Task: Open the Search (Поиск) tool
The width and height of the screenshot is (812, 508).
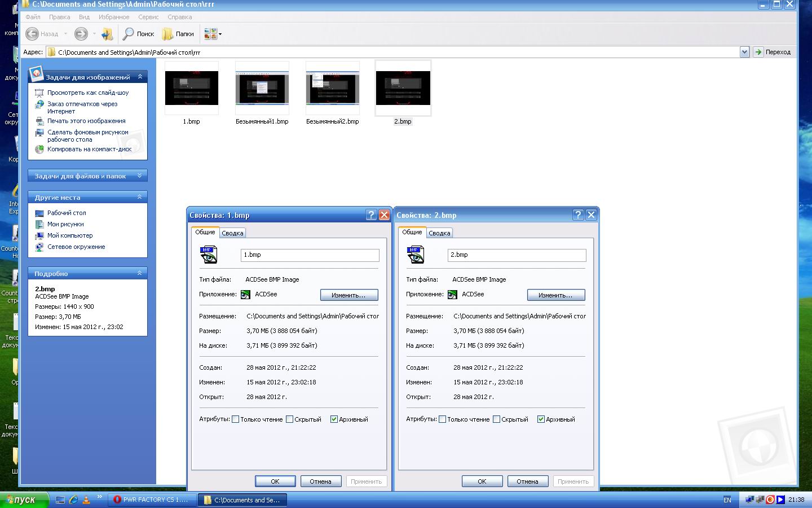Action: pos(139,34)
